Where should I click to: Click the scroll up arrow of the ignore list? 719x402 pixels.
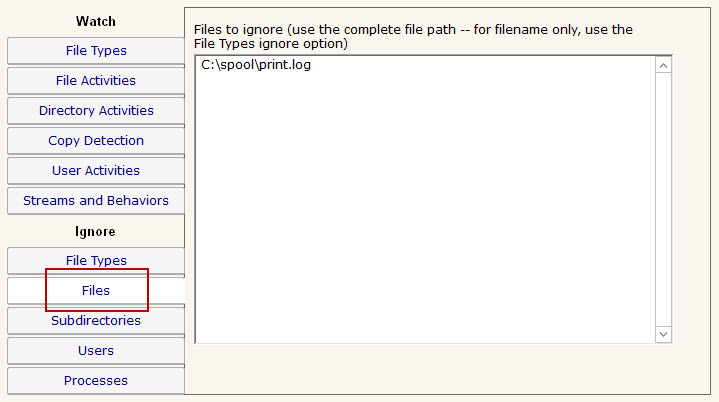pos(663,65)
